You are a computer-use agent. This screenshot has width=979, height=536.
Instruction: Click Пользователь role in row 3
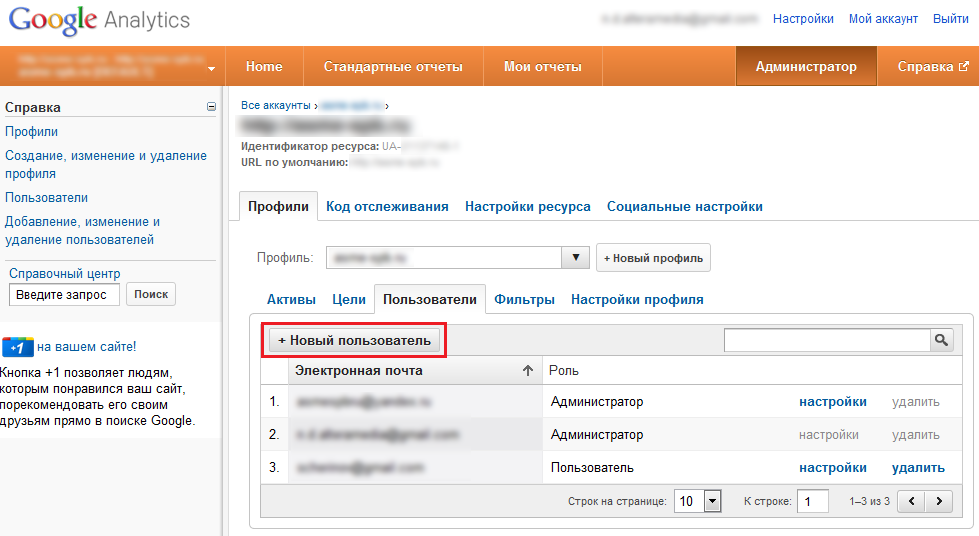click(592, 467)
